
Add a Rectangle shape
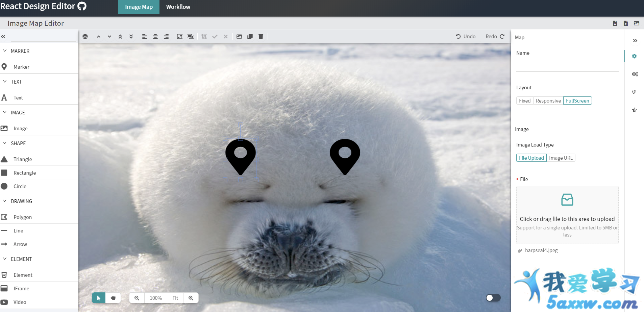(x=39, y=173)
